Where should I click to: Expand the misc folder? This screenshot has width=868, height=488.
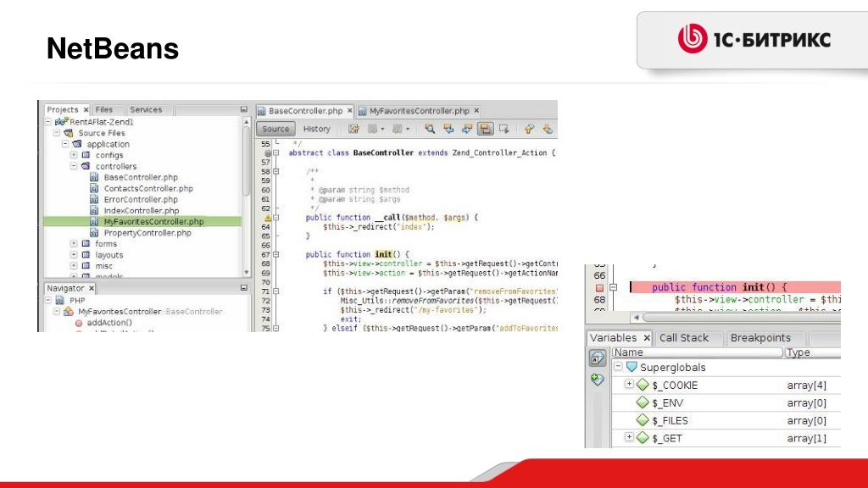[74, 265]
